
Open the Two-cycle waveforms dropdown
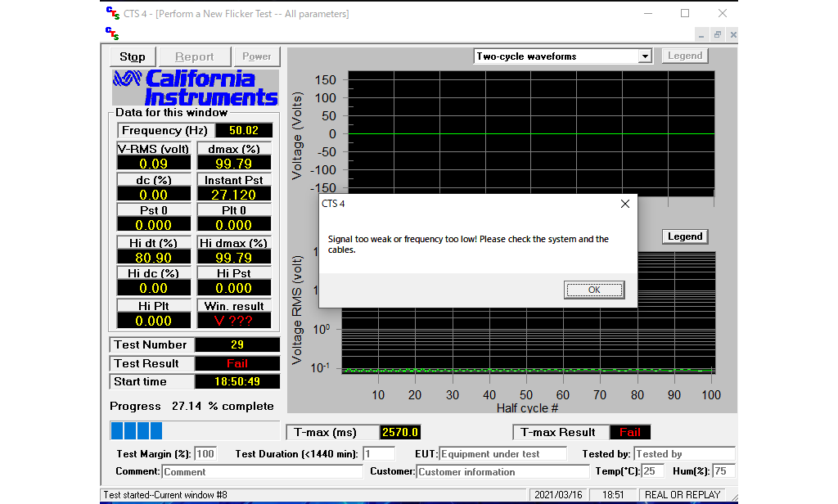(x=645, y=56)
